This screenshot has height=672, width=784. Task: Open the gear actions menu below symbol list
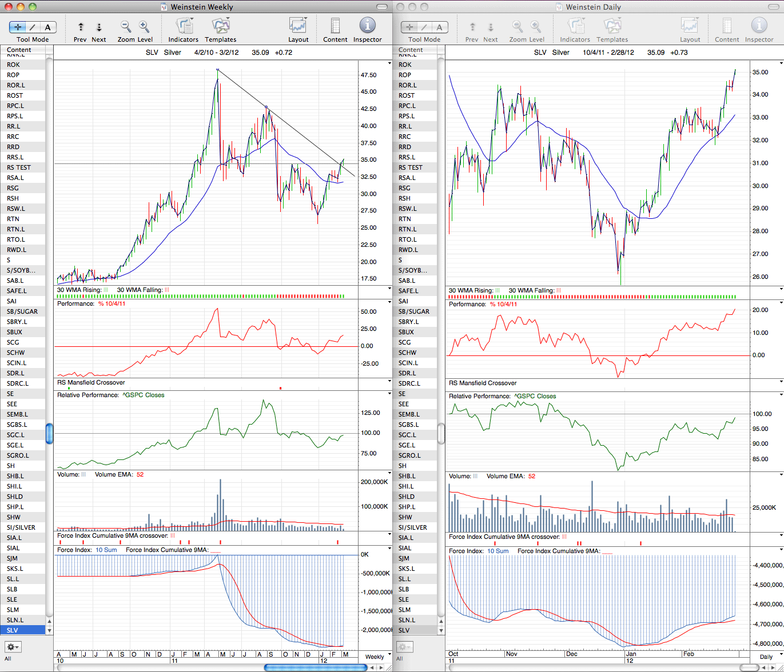[13, 647]
